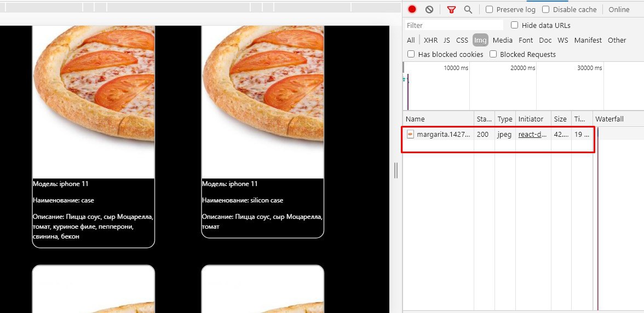Toggle the filter funnel icon
Viewport: 644px width, 313px height.
click(x=451, y=9)
